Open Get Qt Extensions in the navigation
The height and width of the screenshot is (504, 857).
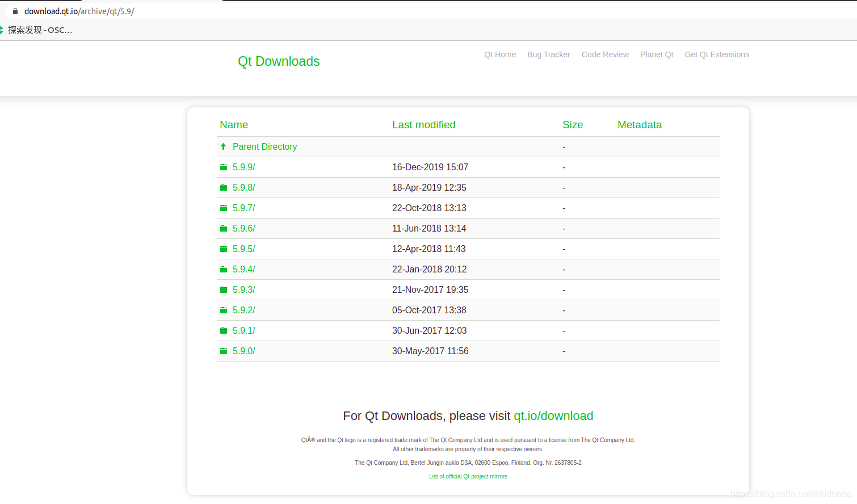(717, 54)
